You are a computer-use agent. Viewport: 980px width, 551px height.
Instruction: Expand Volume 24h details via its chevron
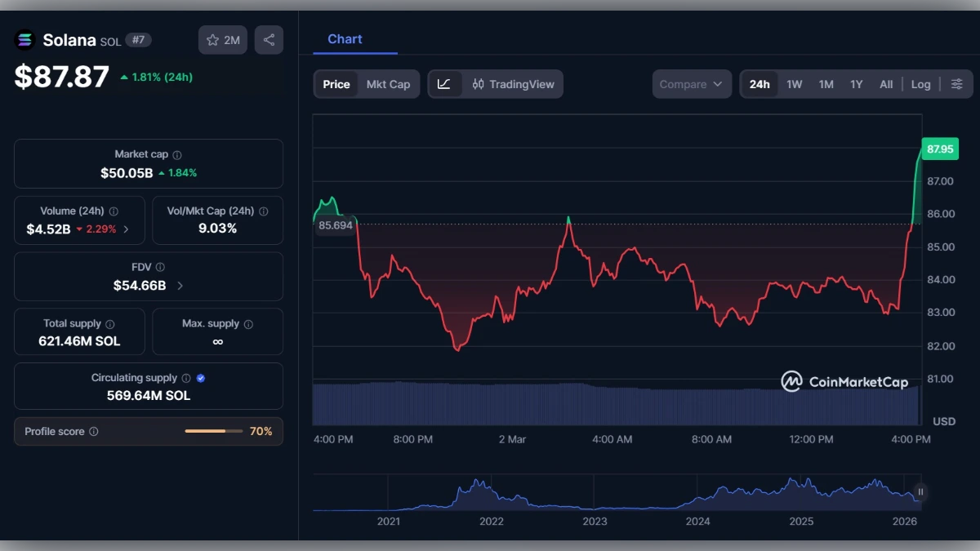pyautogui.click(x=127, y=230)
